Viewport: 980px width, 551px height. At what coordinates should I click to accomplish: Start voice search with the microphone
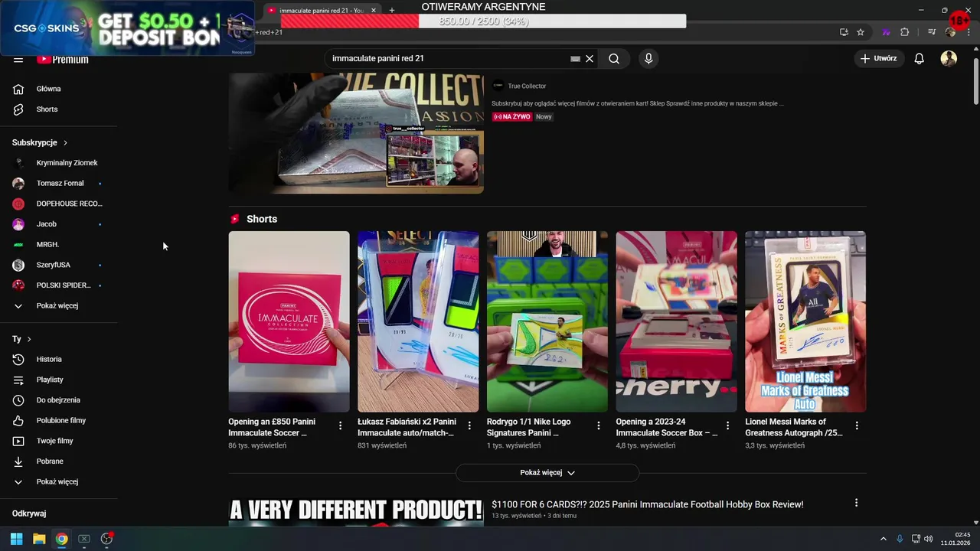(x=648, y=58)
